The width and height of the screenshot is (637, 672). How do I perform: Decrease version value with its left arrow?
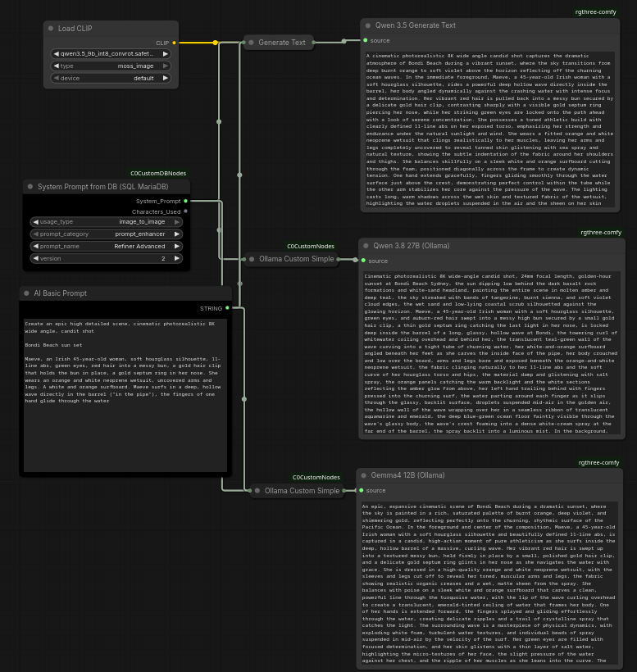(35, 258)
